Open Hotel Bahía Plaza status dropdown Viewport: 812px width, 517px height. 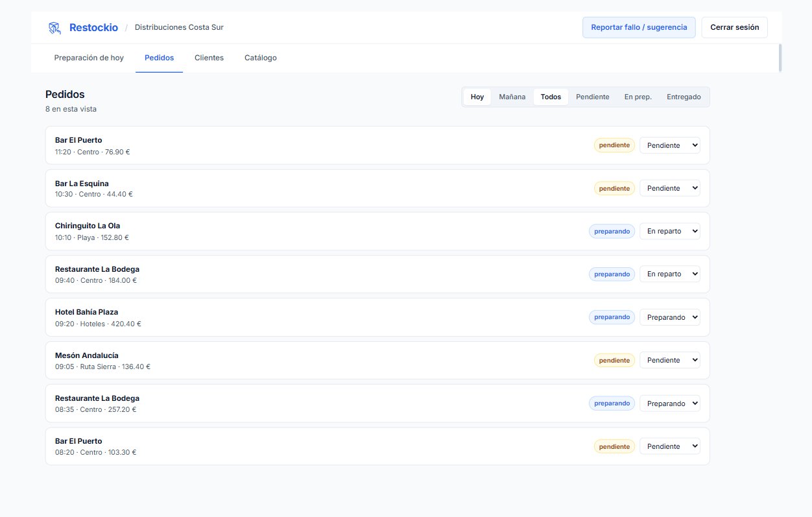(x=669, y=317)
